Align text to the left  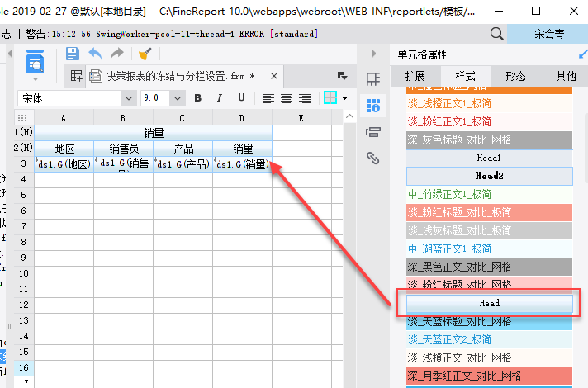[x=268, y=98]
